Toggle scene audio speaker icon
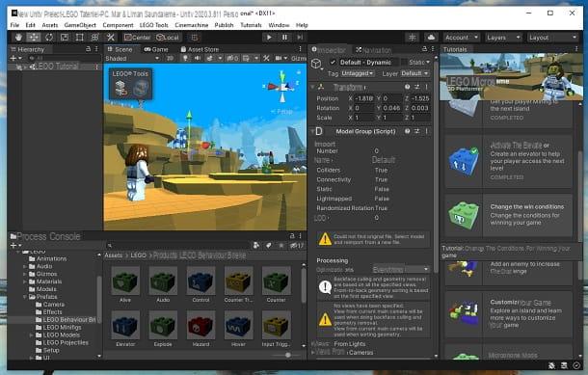The width and height of the screenshot is (588, 375). [x=198, y=59]
